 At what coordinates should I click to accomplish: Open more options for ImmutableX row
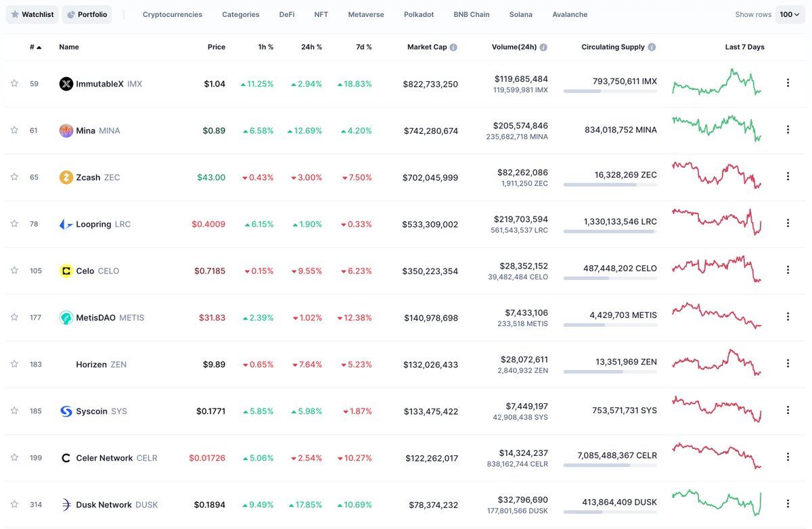click(788, 83)
